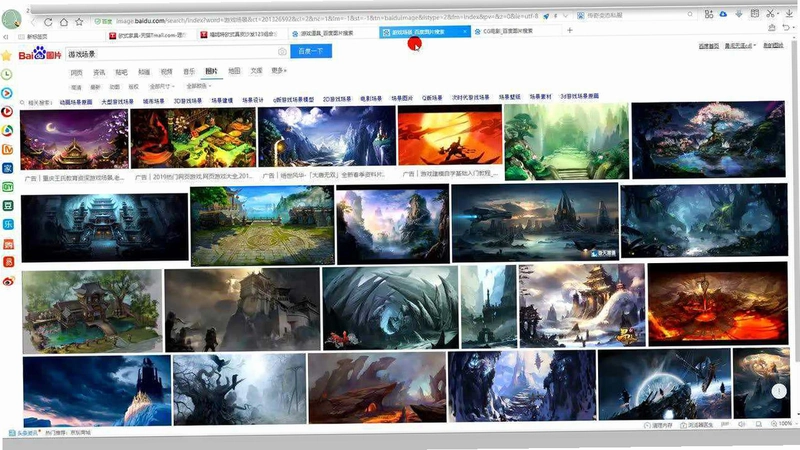Select the 地图 navigation tab
The image size is (800, 450).
click(x=234, y=71)
